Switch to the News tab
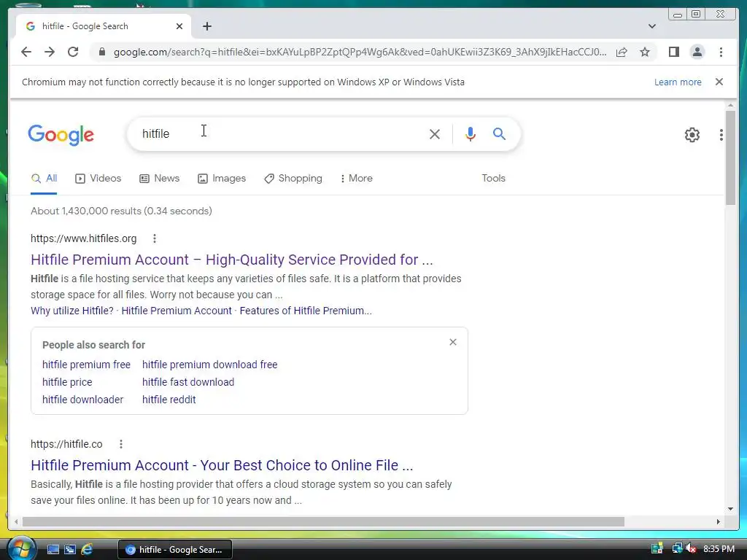This screenshot has height=560, width=747. pos(159,179)
